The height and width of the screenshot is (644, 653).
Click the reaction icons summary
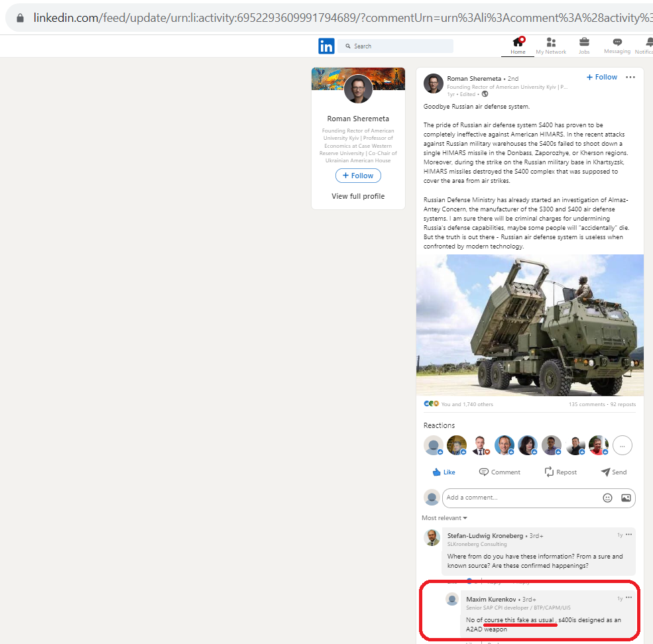coord(432,403)
